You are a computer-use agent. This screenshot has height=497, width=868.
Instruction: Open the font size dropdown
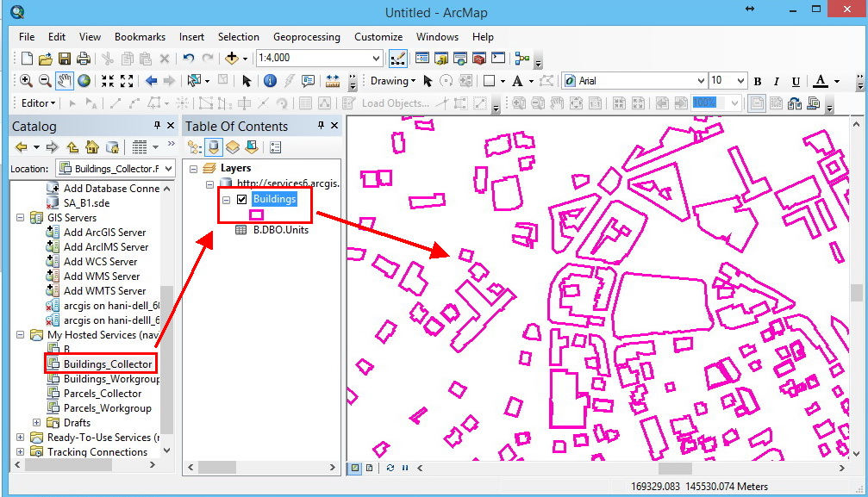tap(740, 81)
